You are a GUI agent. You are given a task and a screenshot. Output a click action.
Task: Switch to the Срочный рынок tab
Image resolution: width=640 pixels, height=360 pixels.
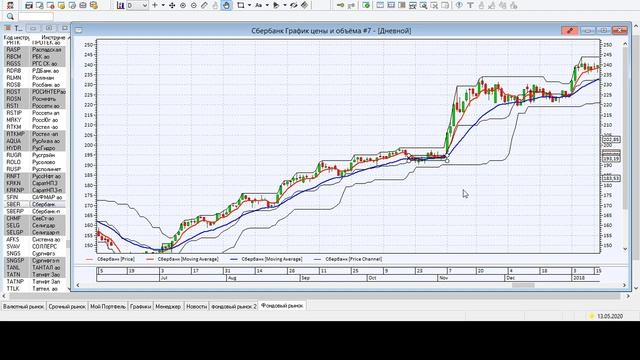tap(67, 307)
